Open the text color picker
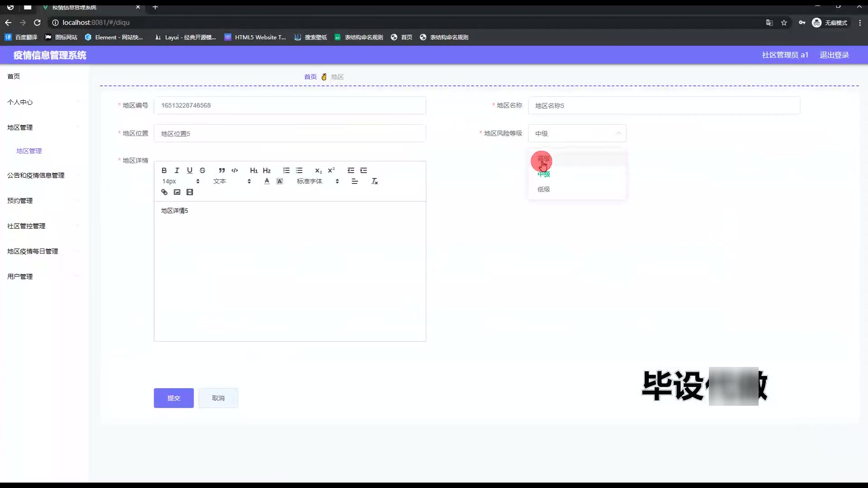This screenshot has height=488, width=868. point(267,181)
